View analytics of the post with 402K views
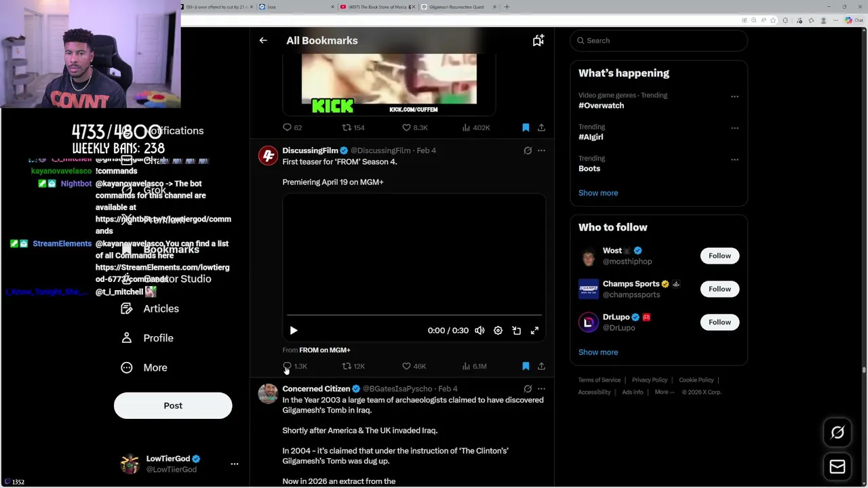 475,127
